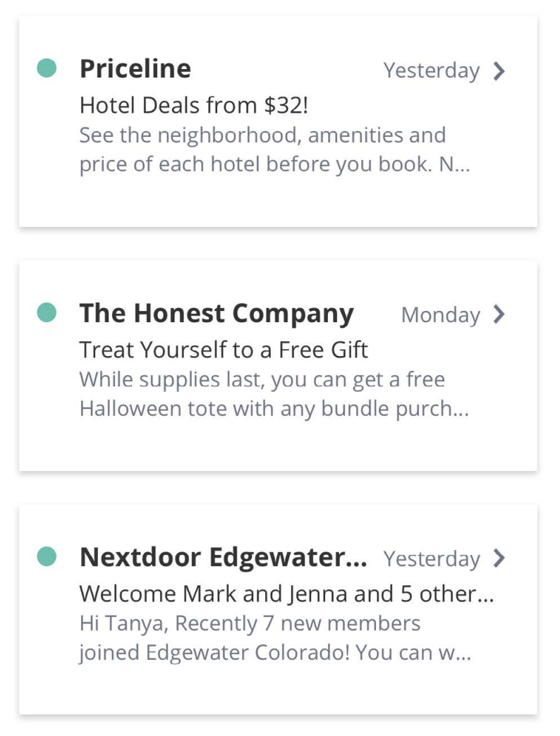Tap the green dot next to Nextdoor
The height and width of the screenshot is (736, 560).
[47, 556]
